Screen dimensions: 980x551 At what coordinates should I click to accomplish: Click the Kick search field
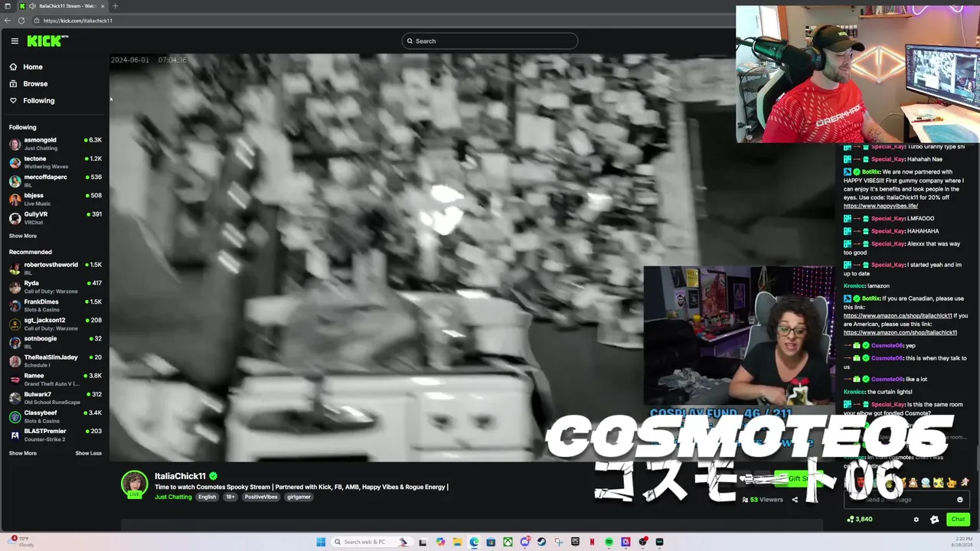click(490, 41)
